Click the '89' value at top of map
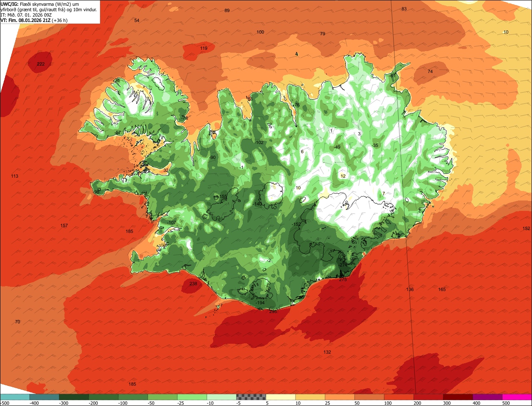The height and width of the screenshot is (406, 532). [x=227, y=11]
